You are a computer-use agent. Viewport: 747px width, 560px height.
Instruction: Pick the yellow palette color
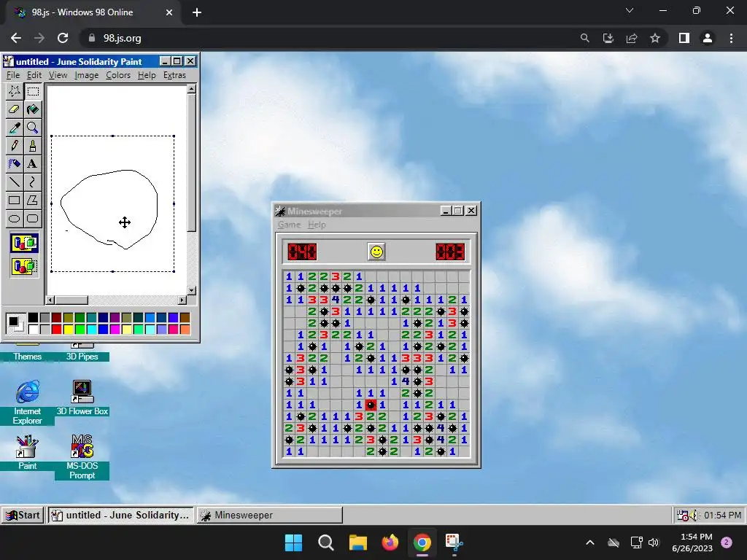[68, 329]
